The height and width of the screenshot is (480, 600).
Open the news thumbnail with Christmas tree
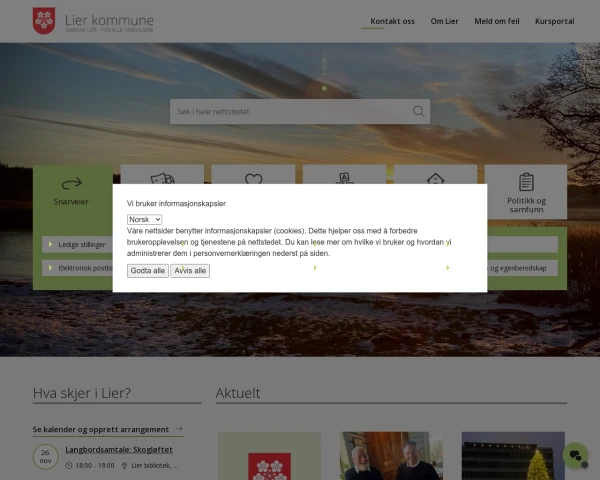[513, 456]
